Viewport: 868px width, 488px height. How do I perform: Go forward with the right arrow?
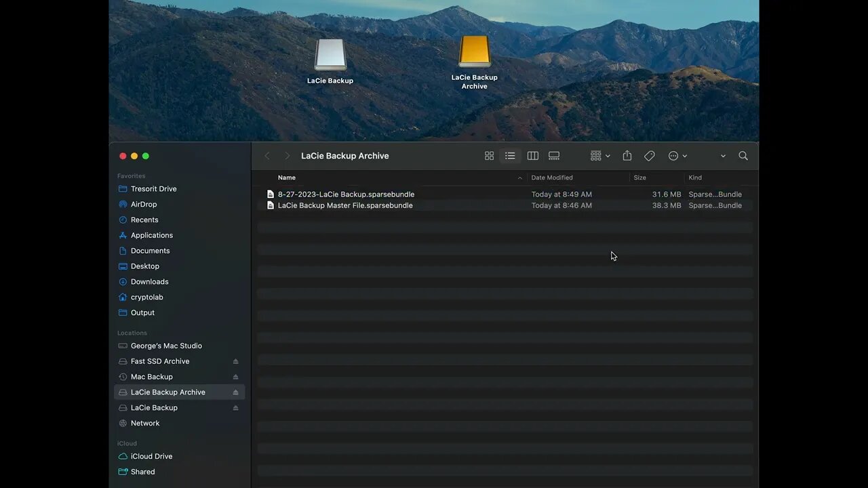click(x=287, y=156)
